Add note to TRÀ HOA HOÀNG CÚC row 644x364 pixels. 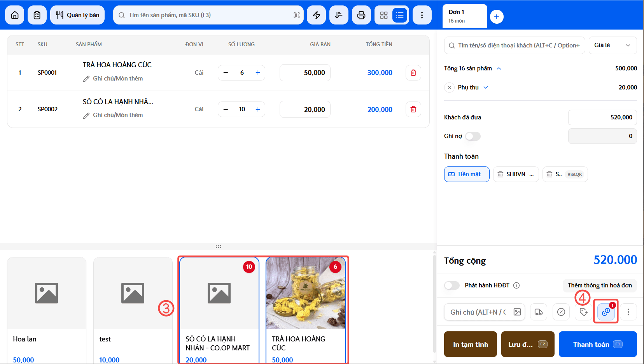113,79
